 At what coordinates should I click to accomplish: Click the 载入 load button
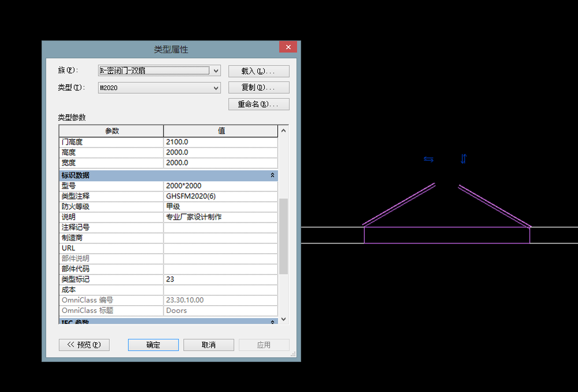(259, 71)
